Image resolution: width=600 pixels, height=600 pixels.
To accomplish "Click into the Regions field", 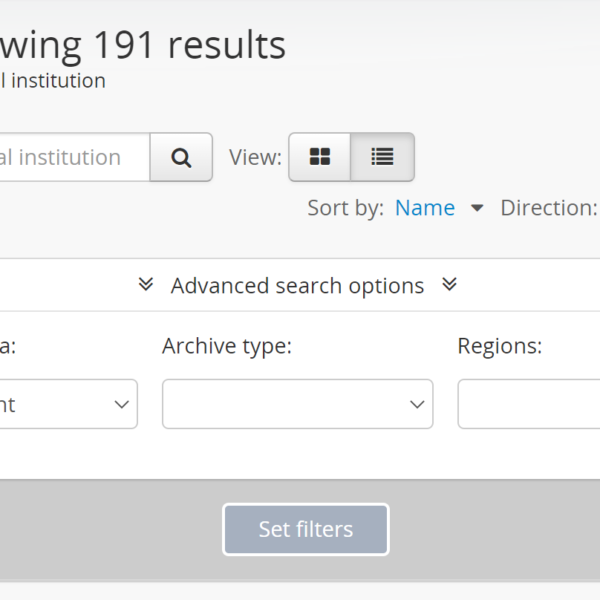I will (528, 404).
